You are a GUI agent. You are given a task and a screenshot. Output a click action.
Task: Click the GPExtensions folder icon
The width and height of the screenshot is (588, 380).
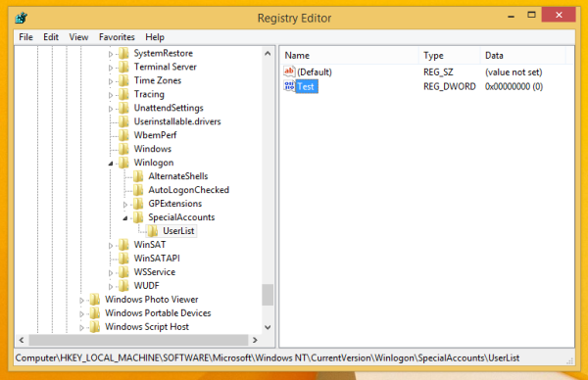point(138,204)
